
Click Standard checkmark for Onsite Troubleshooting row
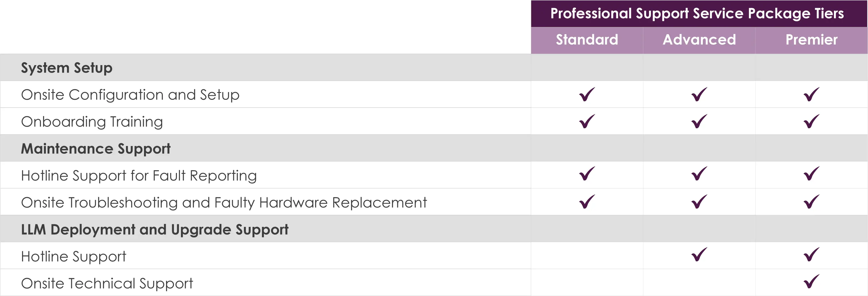[587, 202]
